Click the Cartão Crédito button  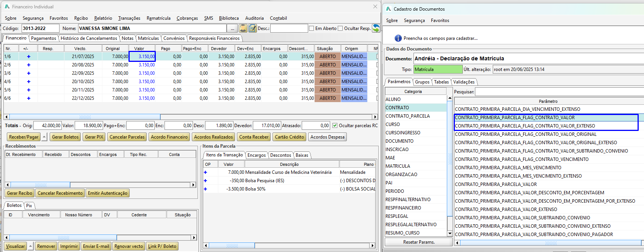290,137
